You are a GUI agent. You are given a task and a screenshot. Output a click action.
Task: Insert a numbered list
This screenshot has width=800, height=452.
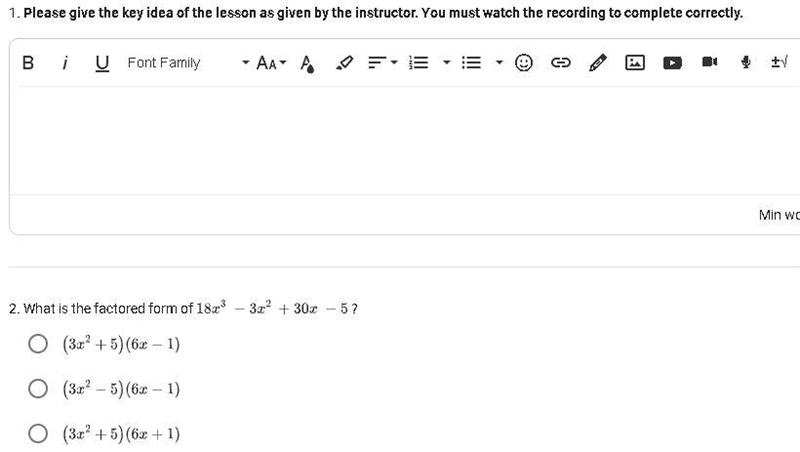point(419,63)
